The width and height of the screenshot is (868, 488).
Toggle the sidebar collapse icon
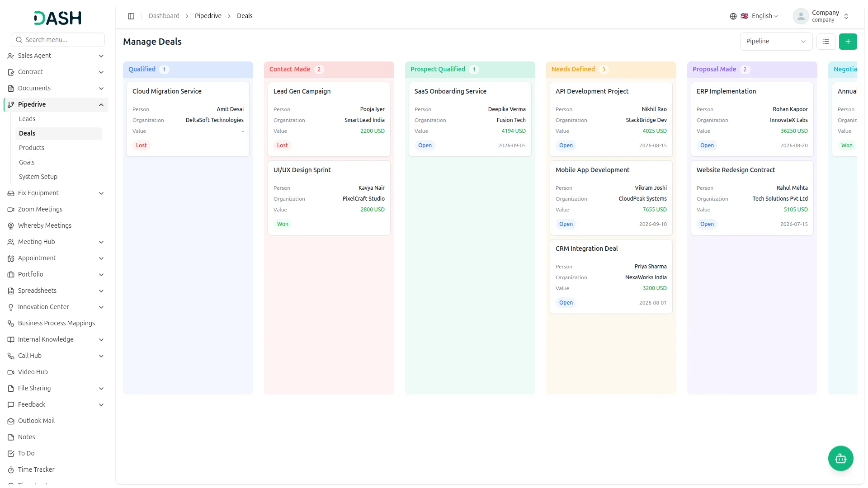coord(131,16)
